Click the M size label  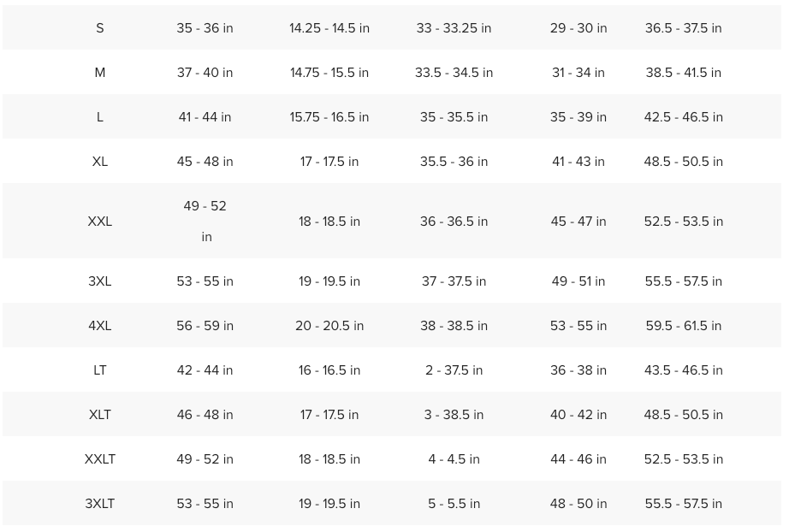(99, 73)
